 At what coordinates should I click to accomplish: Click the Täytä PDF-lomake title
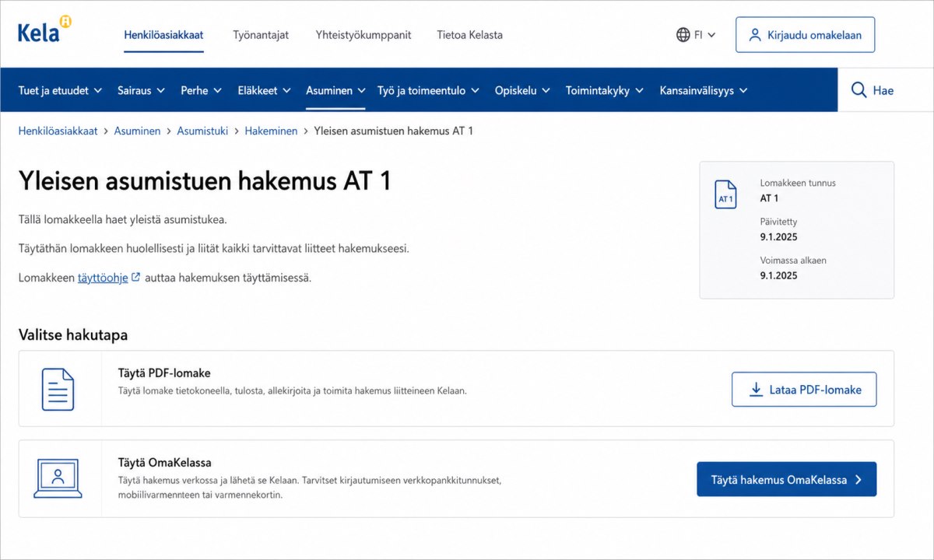pos(164,373)
